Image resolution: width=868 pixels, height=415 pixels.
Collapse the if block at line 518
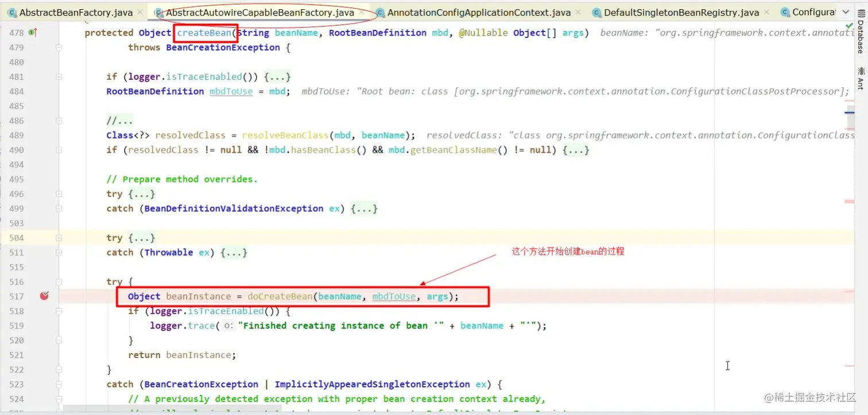pos(59,311)
